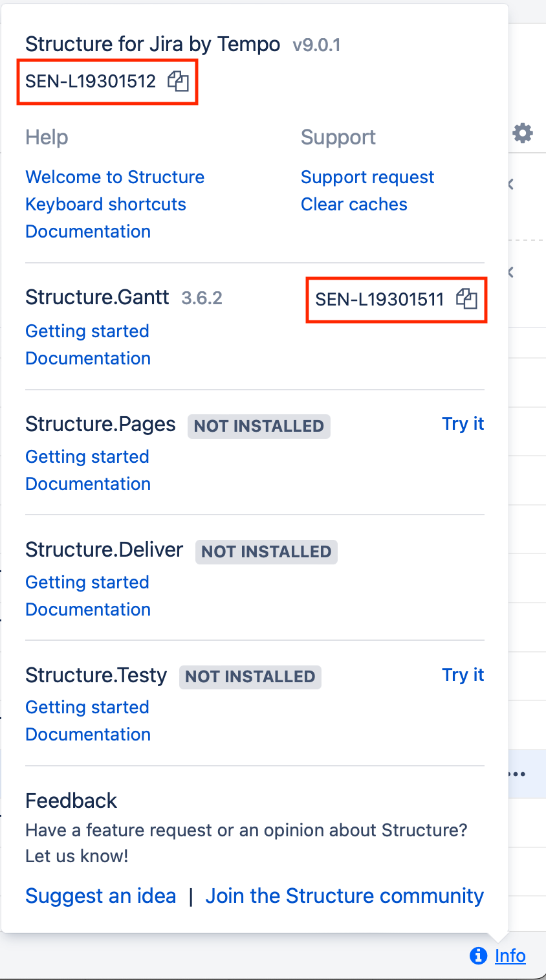Click Try it for Structure.Pages
This screenshot has width=546, height=980.
463,424
